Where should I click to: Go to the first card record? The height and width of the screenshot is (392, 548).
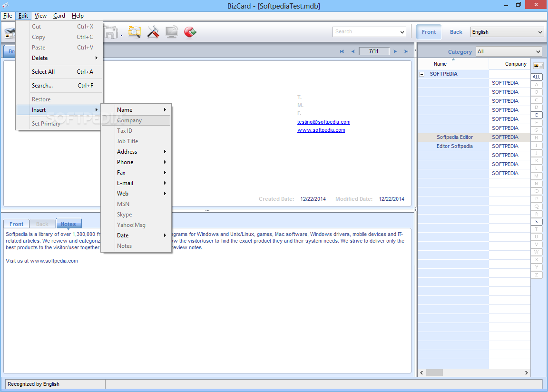[x=342, y=51]
